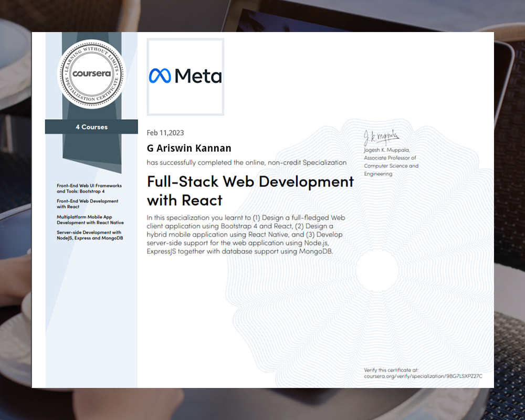Open Multiplatform Mobile App Development course
The height and width of the screenshot is (420, 525).
pos(90,219)
